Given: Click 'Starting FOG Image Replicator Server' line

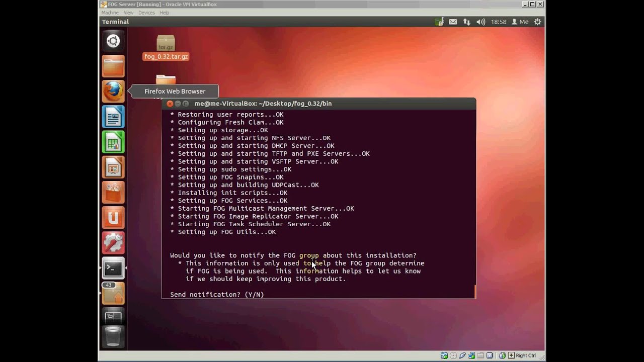Looking at the screenshot, I should click(254, 217).
